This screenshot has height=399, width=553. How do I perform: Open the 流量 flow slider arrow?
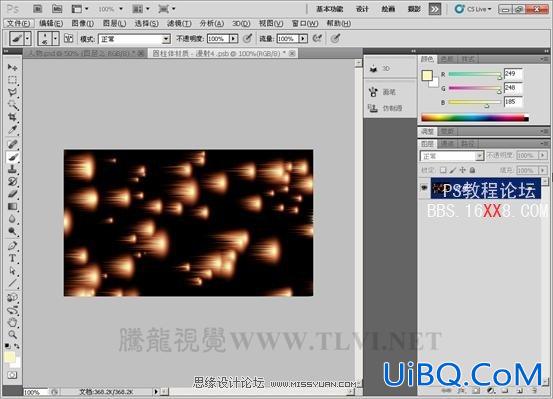303,38
